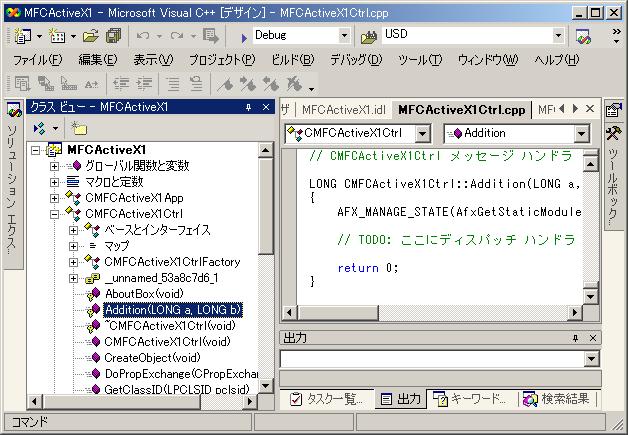Select the _unnamed_53a8c7d6_1 item

[161, 278]
